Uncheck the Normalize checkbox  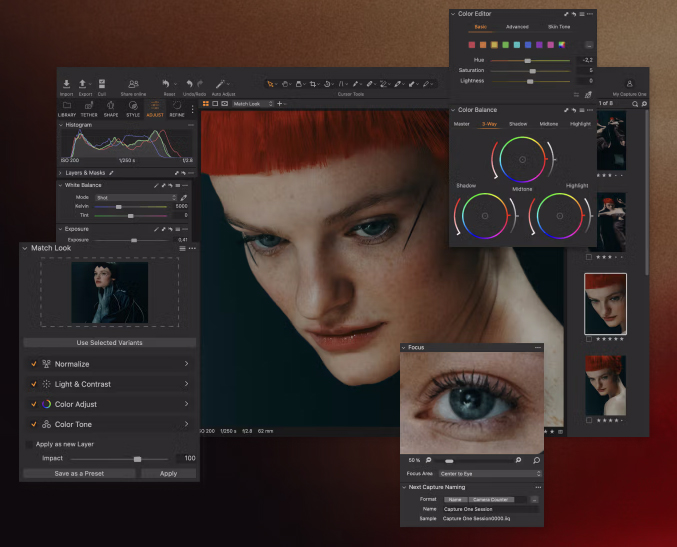(x=33, y=364)
